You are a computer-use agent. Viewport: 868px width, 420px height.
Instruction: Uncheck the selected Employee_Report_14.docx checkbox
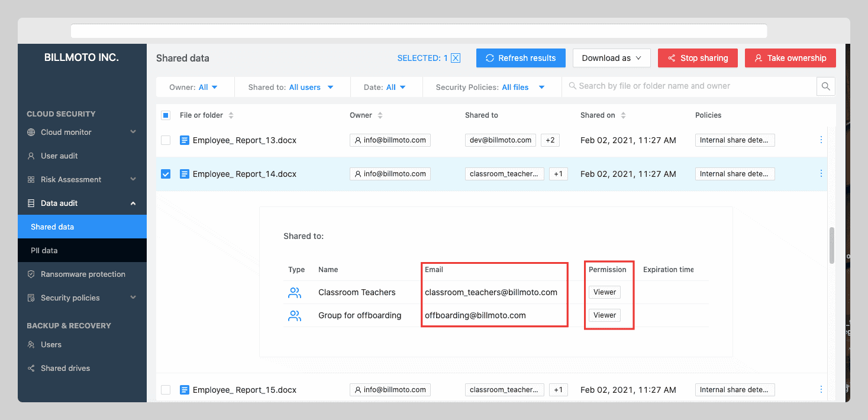(166, 173)
